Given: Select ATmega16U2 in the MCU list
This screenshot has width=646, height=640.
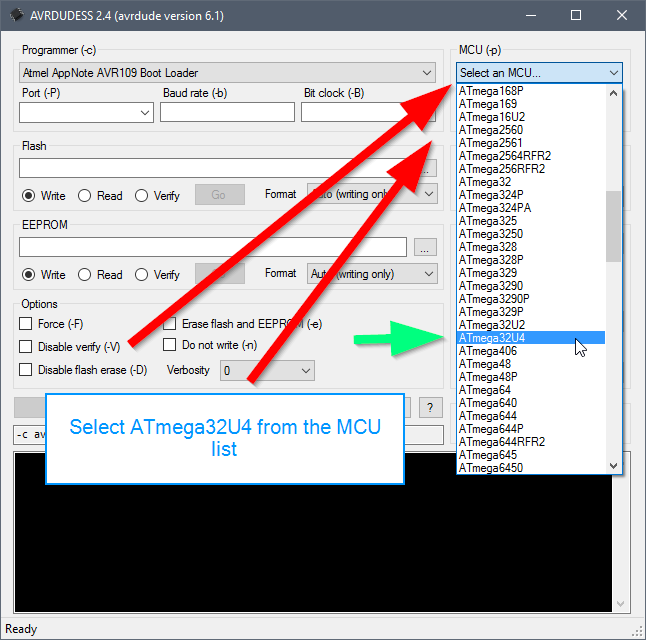Looking at the screenshot, I should (x=531, y=117).
